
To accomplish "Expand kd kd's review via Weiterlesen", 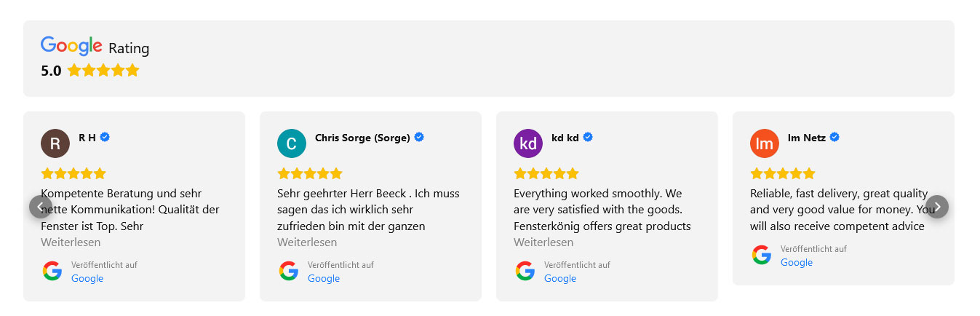I will click(x=543, y=242).
